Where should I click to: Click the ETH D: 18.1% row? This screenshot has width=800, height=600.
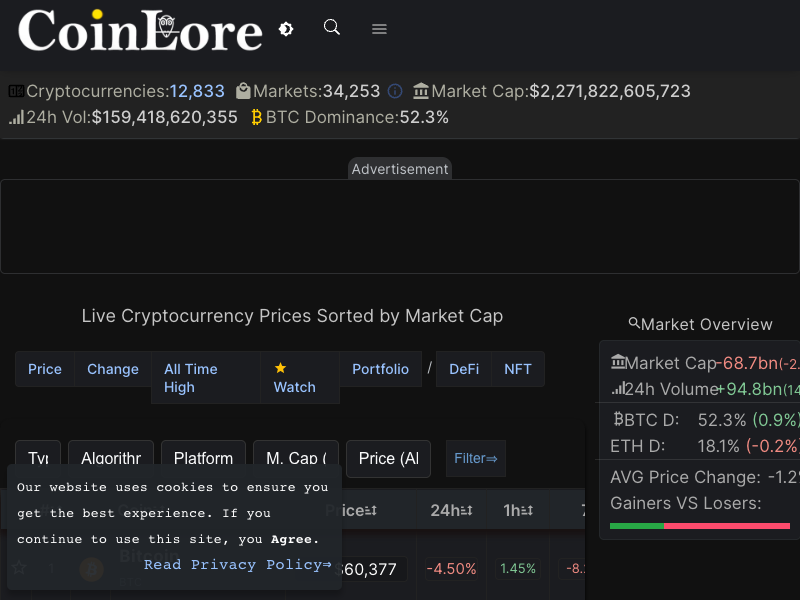point(705,446)
